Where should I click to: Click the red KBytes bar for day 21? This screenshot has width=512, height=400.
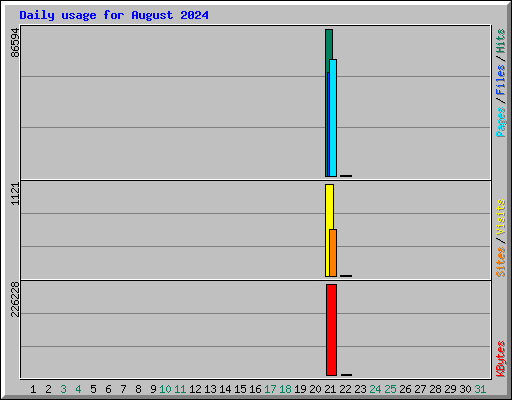(331, 330)
